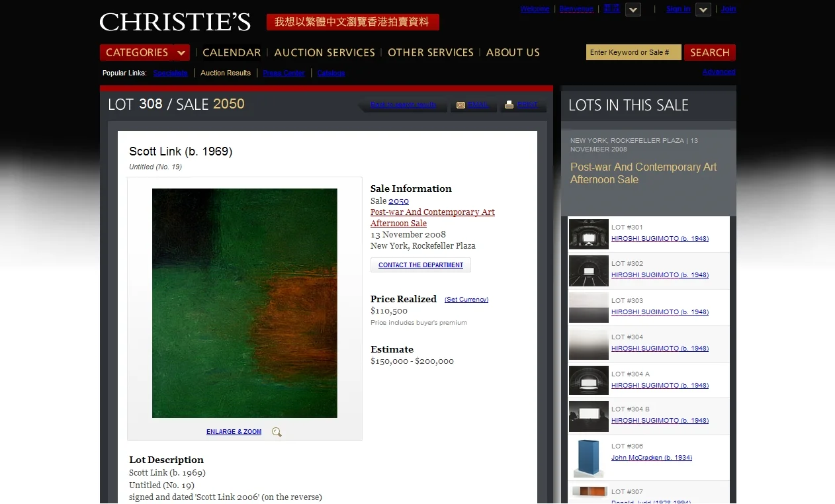Screen dimensions: 835x504
Task: Click the Search button
Action: [x=710, y=52]
